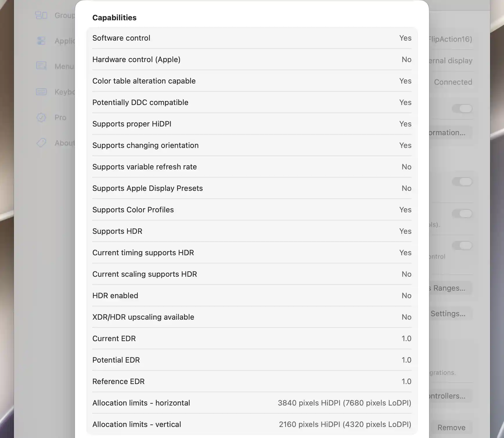Open the Pro section in sidebar
The width and height of the screenshot is (504, 438).
click(60, 117)
